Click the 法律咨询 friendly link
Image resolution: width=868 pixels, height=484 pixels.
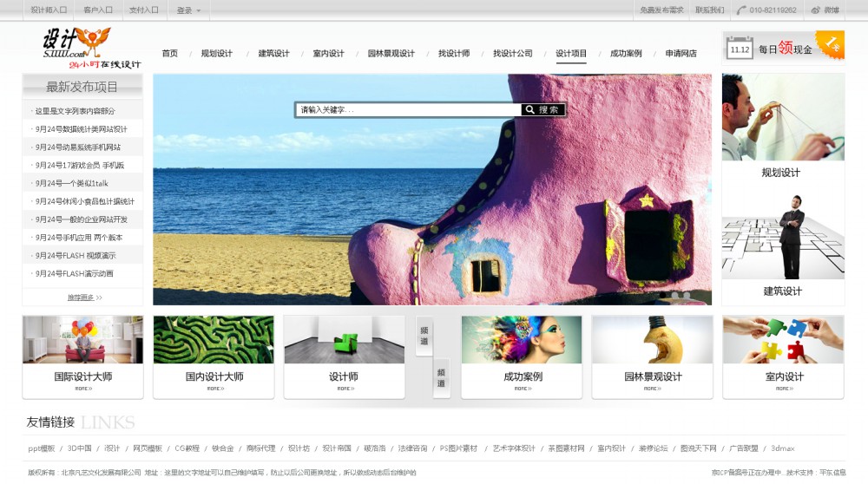tap(412, 448)
